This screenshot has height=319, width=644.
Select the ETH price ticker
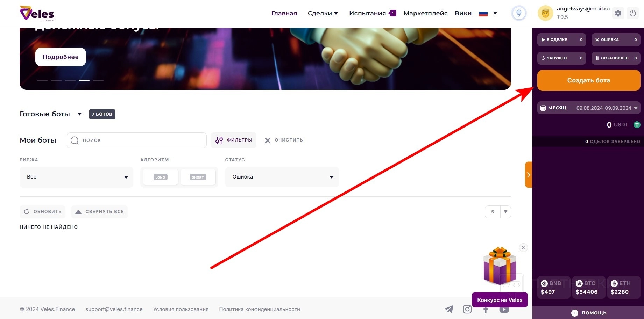[623, 288]
